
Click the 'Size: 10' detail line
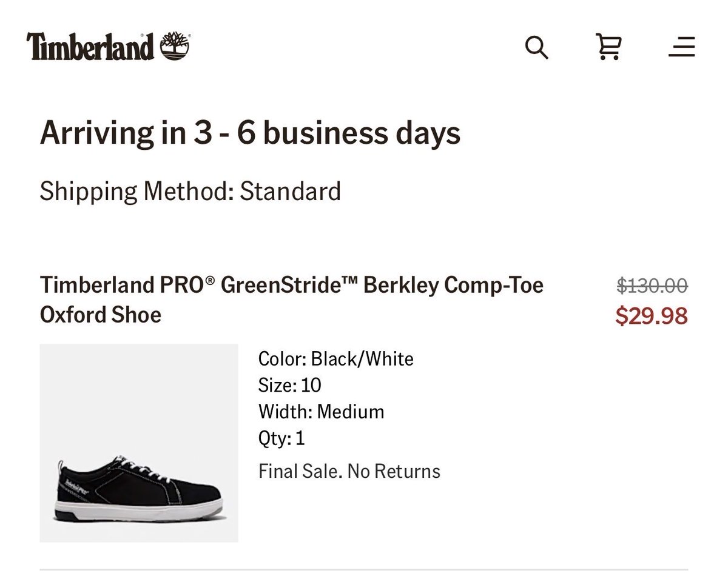click(x=289, y=385)
